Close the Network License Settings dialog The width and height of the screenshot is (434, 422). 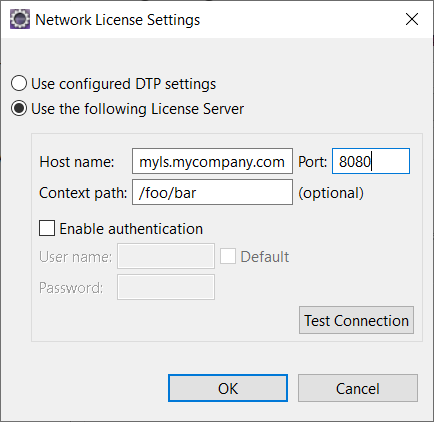point(412,19)
